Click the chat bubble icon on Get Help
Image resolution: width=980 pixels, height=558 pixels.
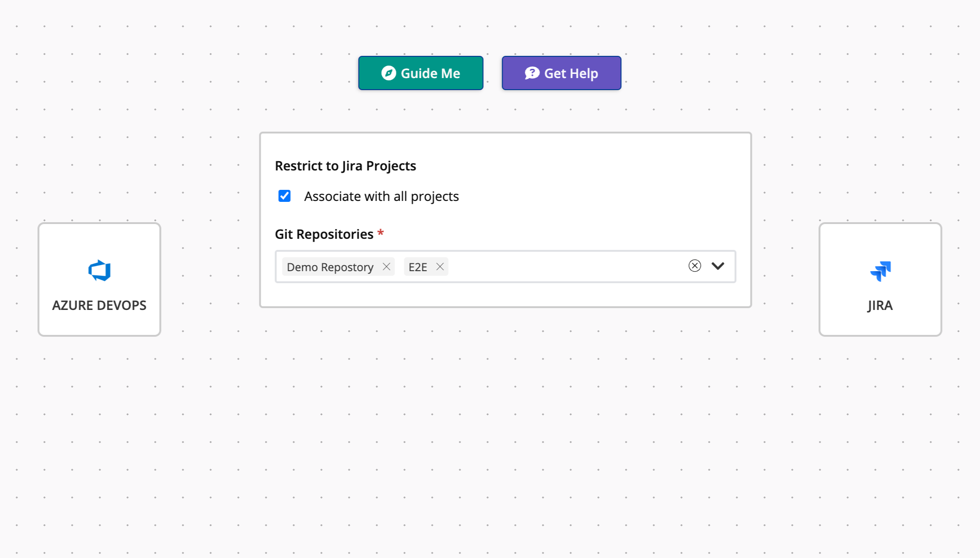(x=532, y=73)
